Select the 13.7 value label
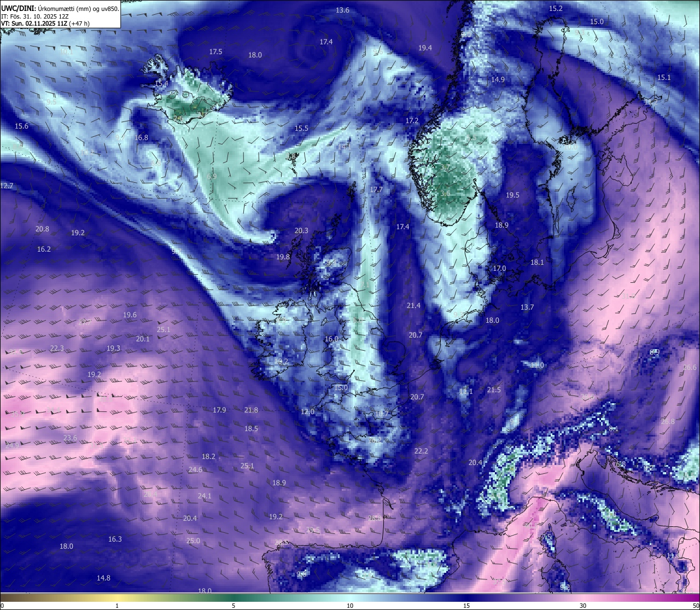Screen dimensions: 700x610 [527, 307]
